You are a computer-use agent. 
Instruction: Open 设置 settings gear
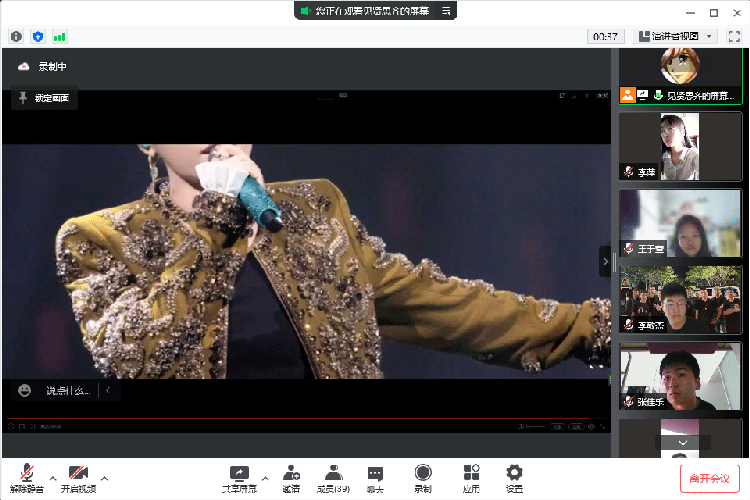pyautogui.click(x=514, y=478)
